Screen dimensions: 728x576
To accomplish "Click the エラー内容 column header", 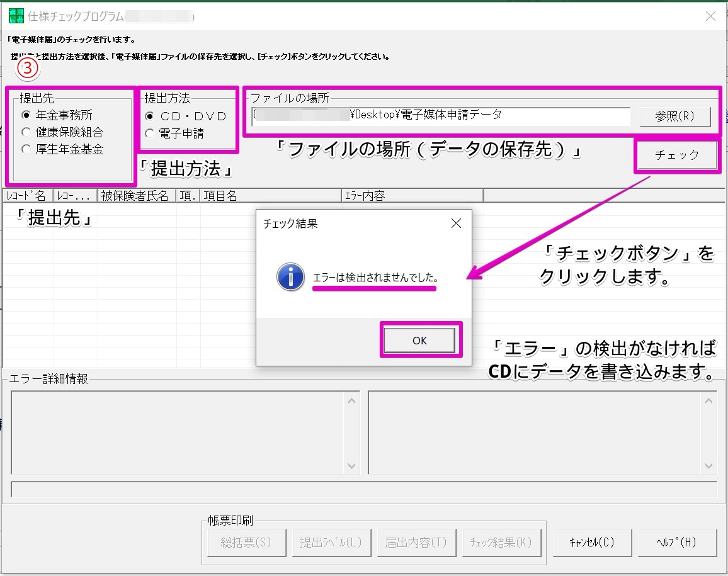I will coord(412,196).
